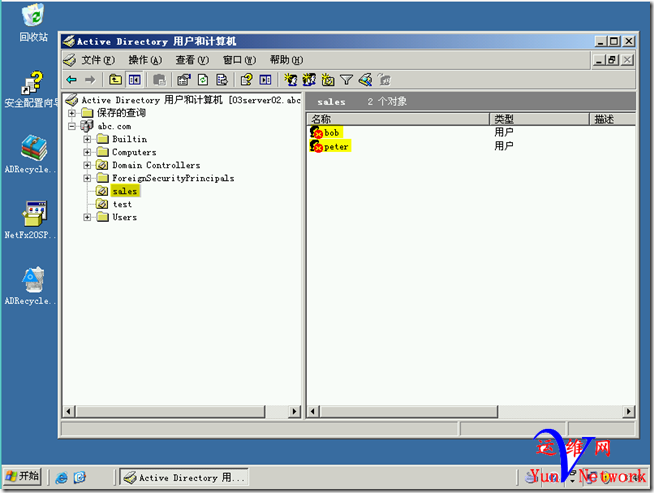Click the Back arrow toolbar button
This screenshot has height=493, width=654.
pos(72,80)
